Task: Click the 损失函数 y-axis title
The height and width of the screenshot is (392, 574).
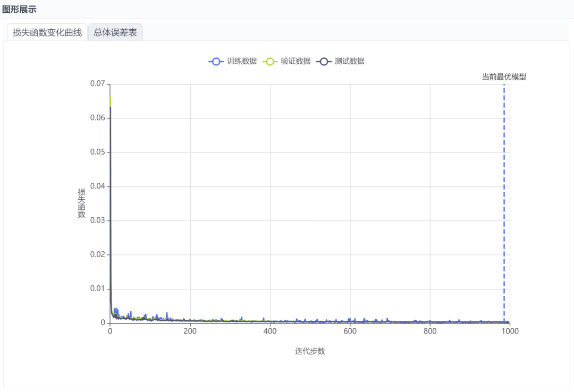Action: coord(81,203)
